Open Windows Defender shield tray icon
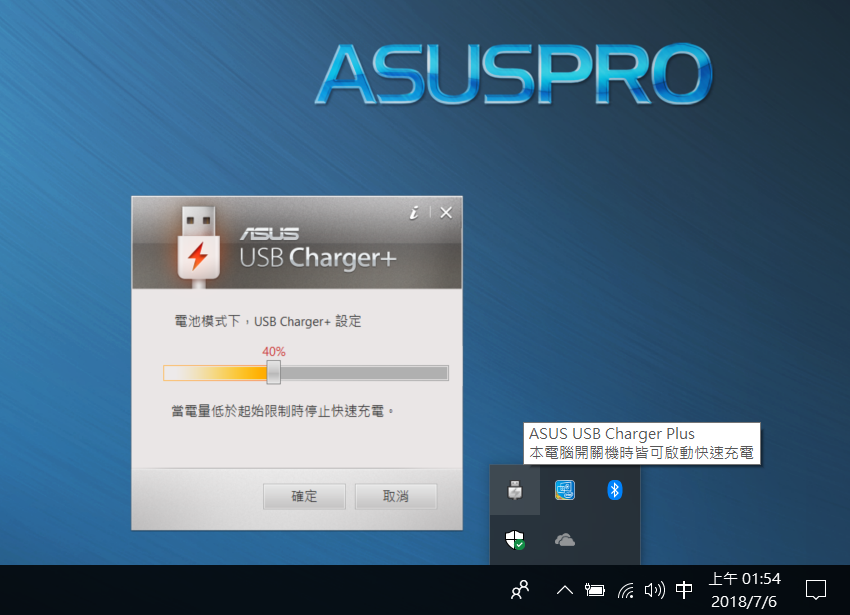 coord(515,540)
